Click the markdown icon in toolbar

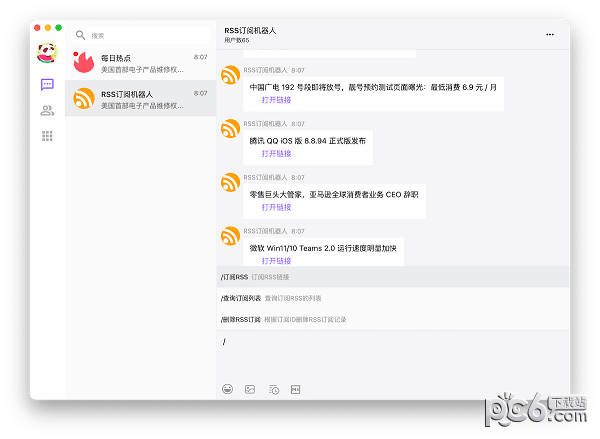pos(295,390)
